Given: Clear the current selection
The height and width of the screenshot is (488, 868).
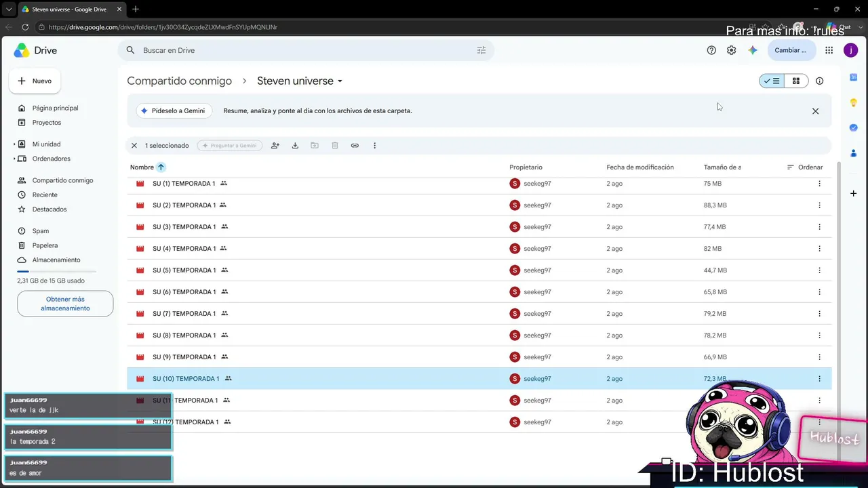Looking at the screenshot, I should pyautogui.click(x=134, y=145).
